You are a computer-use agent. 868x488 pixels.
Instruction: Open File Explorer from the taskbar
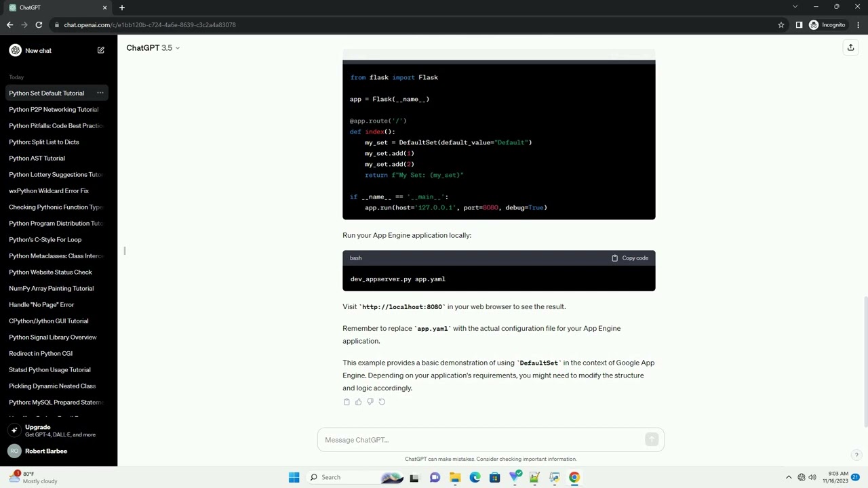click(455, 477)
